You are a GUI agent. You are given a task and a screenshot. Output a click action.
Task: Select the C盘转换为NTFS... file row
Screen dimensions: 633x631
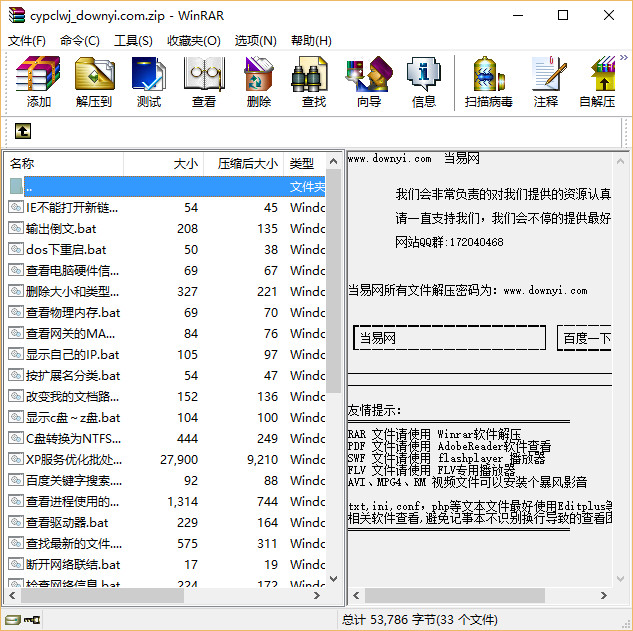click(x=166, y=438)
